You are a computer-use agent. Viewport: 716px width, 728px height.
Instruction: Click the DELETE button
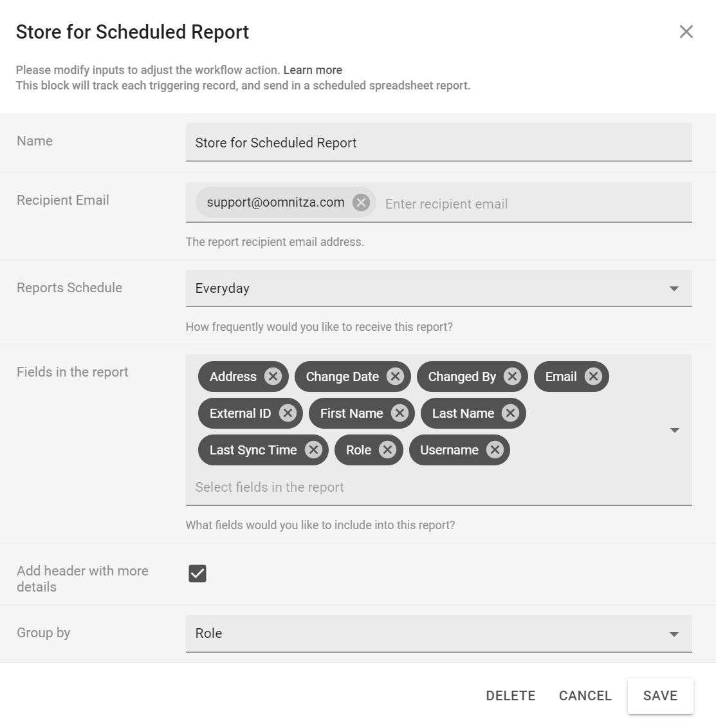point(510,696)
